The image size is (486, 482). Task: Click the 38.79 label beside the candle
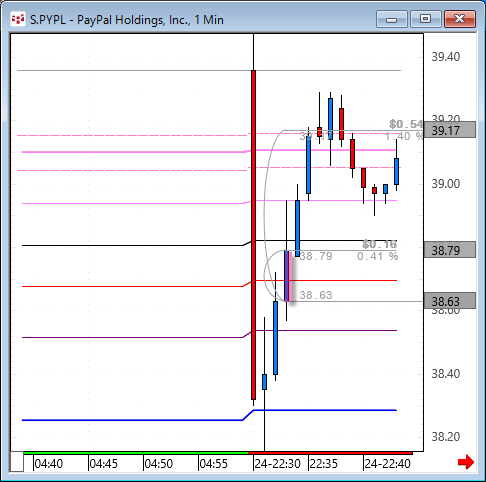tap(316, 256)
